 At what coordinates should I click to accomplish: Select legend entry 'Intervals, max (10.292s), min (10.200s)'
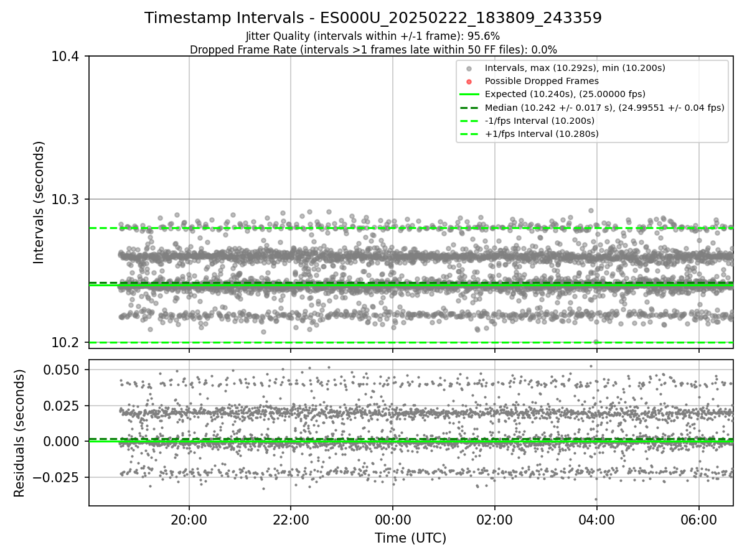575,68
